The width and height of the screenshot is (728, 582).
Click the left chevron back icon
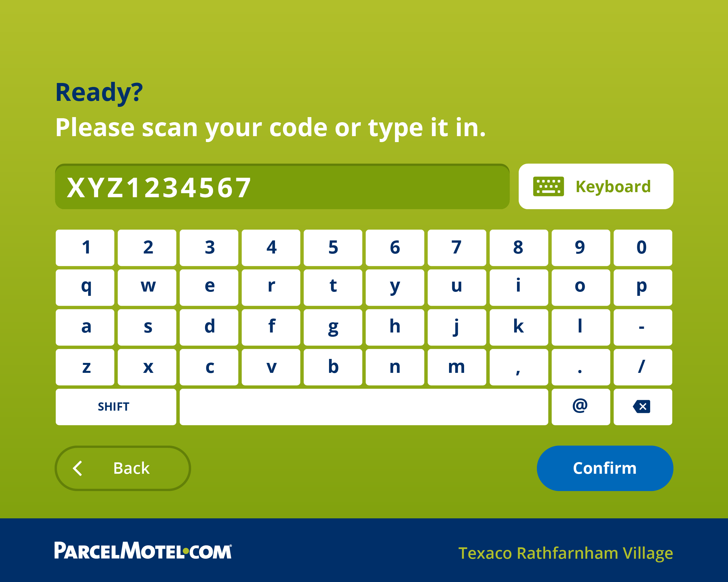point(78,468)
